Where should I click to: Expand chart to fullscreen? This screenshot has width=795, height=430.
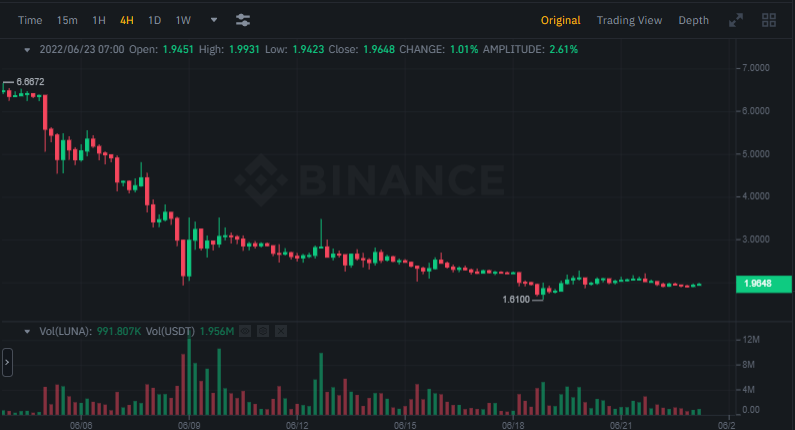tap(736, 20)
